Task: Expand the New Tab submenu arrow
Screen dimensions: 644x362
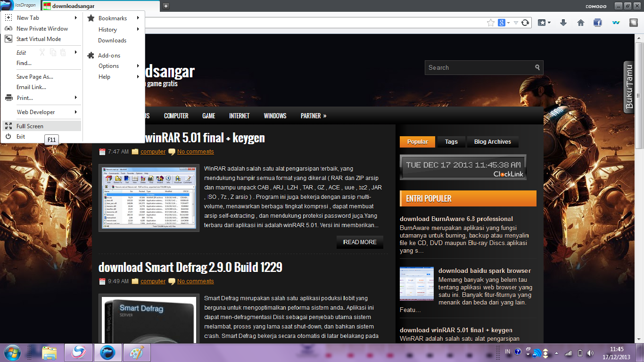Action: pos(76,18)
